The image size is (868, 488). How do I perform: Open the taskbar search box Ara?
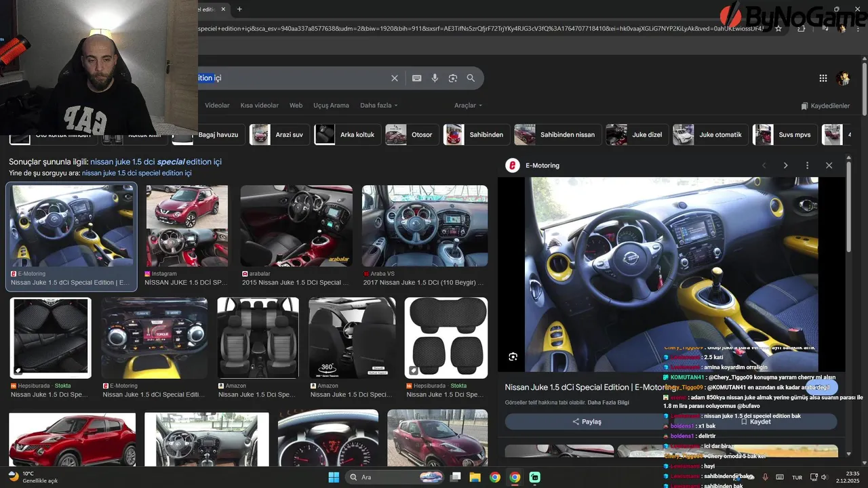396,477
